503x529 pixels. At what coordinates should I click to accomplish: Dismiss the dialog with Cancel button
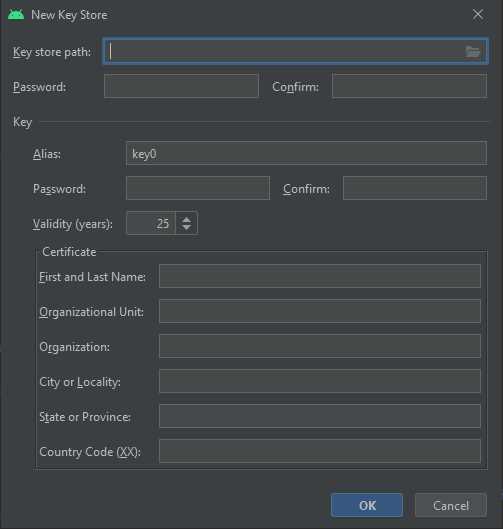tap(451, 505)
